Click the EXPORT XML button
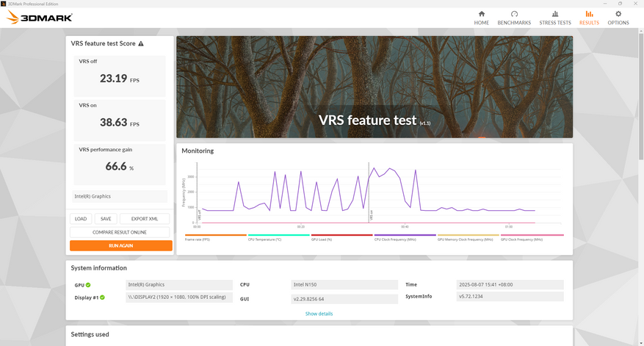644x346 pixels. click(145, 219)
